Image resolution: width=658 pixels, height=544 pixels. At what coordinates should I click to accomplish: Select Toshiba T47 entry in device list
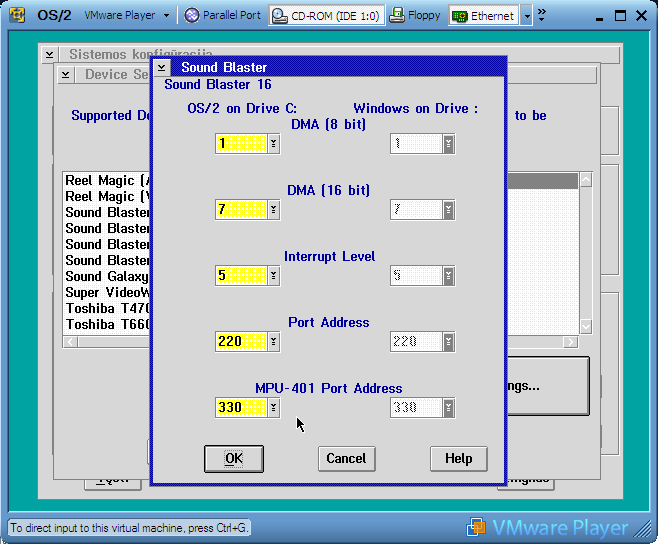(x=107, y=309)
